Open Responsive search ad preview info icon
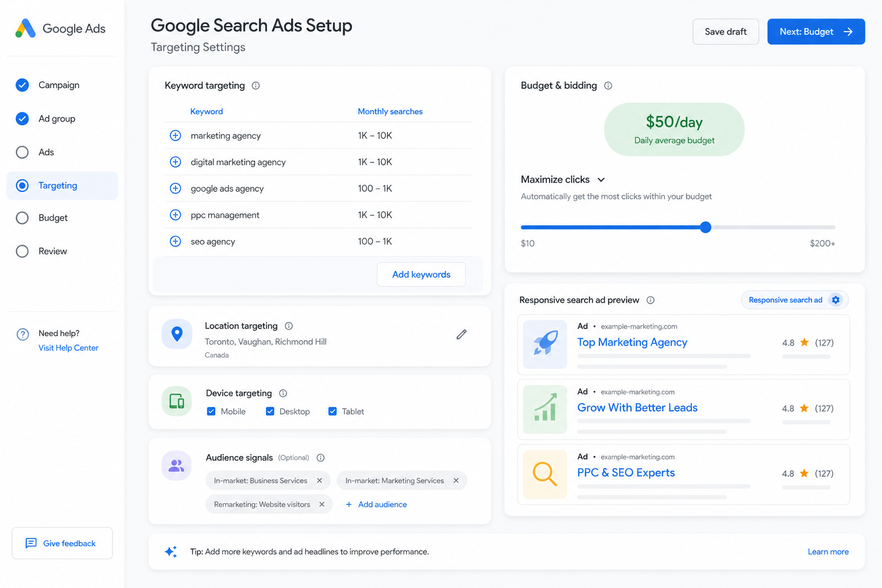The width and height of the screenshot is (882, 588). 651,300
